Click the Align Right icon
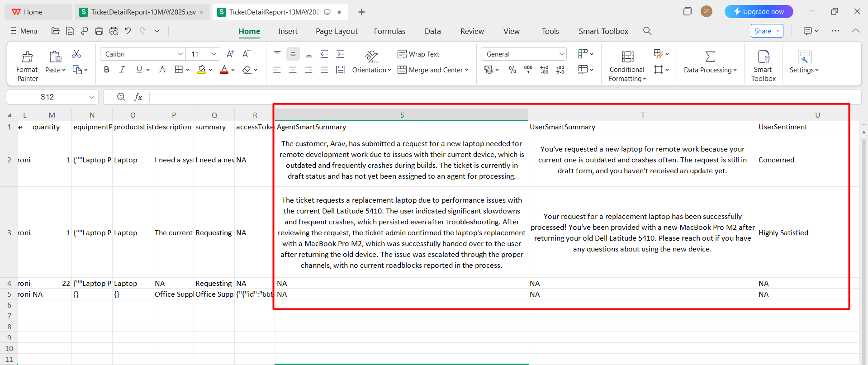 click(x=309, y=70)
